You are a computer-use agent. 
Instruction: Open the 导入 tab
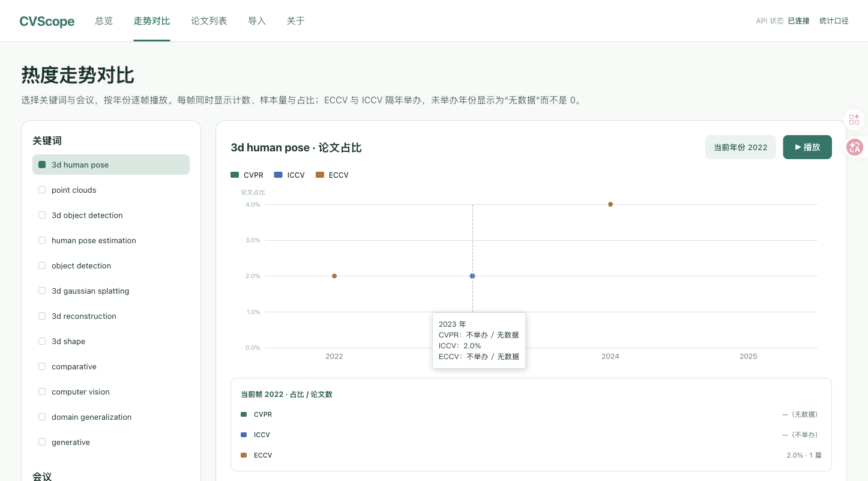(x=257, y=21)
